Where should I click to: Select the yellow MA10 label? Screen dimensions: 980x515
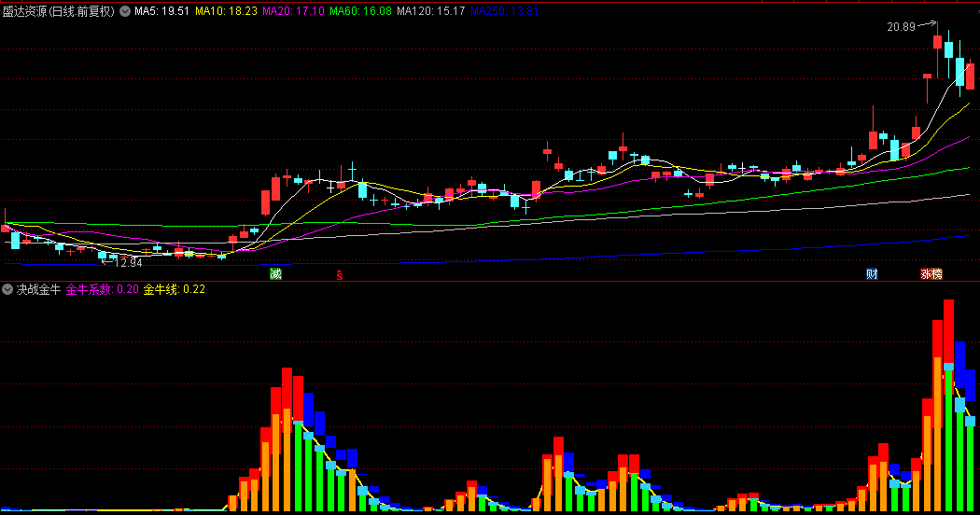pos(226,11)
